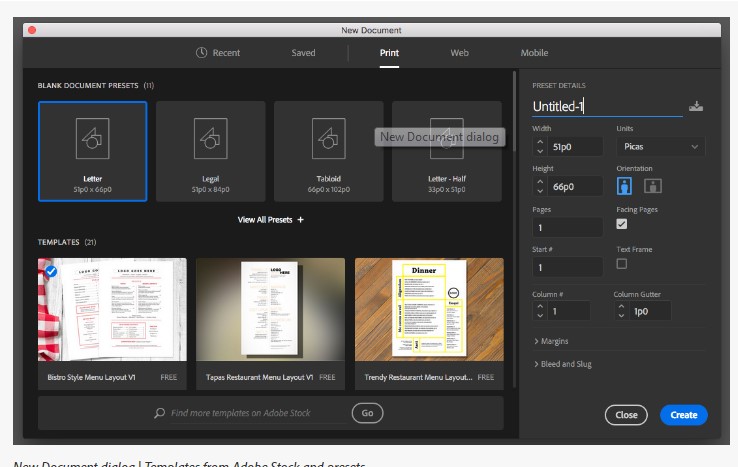Click View All Presets +
Image resolution: width=738 pixels, height=467 pixels.
click(270, 219)
